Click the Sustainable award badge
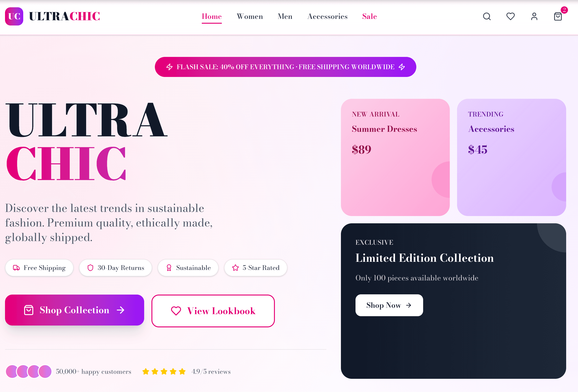The image size is (578, 392). click(x=188, y=268)
